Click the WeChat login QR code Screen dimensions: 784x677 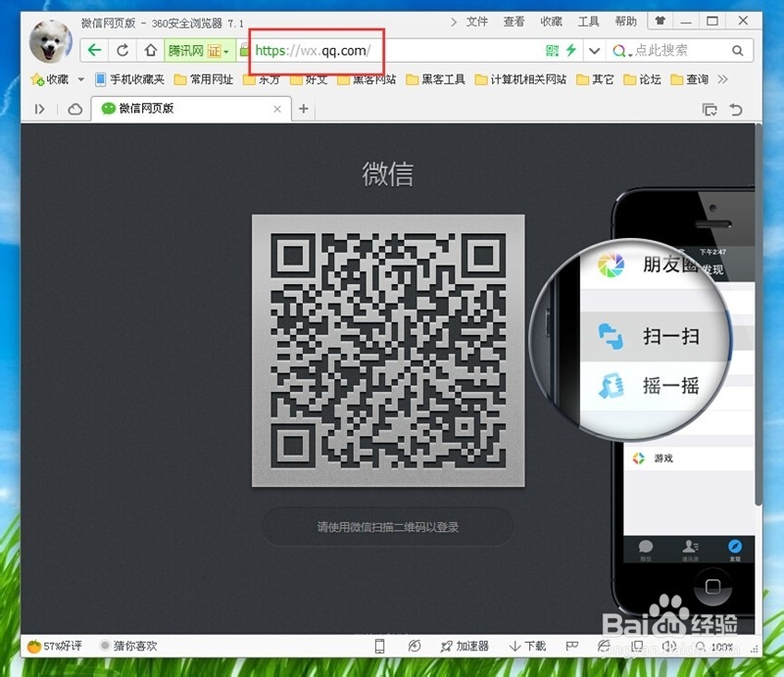click(x=388, y=351)
